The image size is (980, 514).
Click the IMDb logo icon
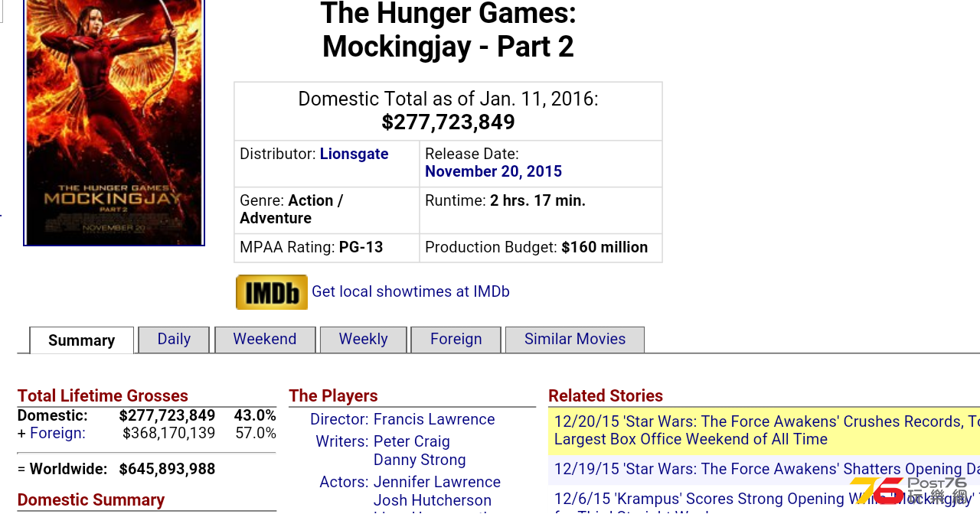click(x=272, y=292)
